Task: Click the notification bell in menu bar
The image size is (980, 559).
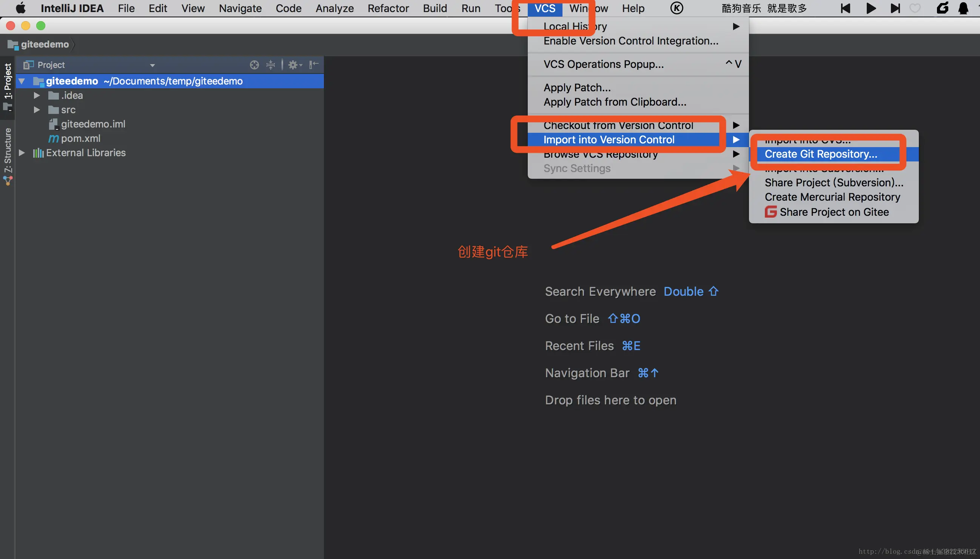Action: pyautogui.click(x=963, y=8)
